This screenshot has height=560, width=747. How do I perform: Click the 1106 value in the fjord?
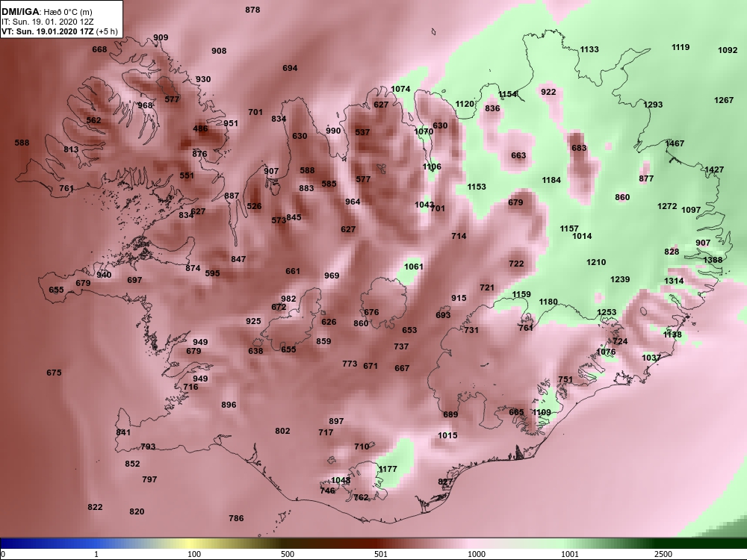click(432, 167)
